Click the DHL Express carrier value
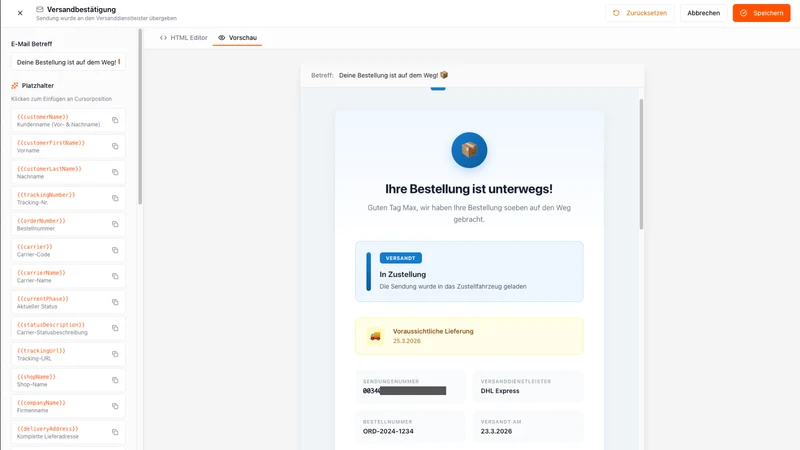800x450 pixels. 500,391
